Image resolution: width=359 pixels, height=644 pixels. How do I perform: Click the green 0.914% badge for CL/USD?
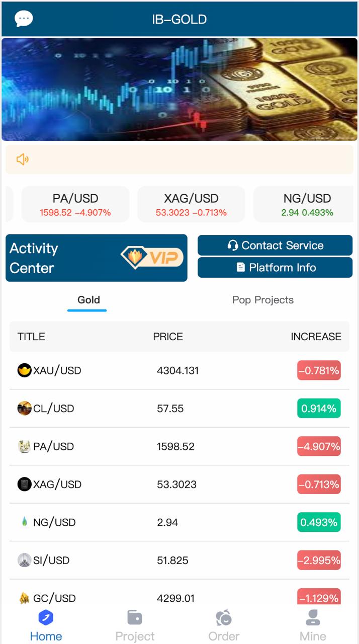coord(319,409)
